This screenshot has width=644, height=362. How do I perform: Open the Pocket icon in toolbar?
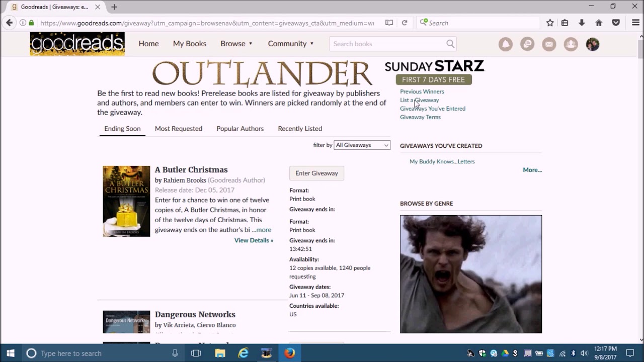[616, 23]
